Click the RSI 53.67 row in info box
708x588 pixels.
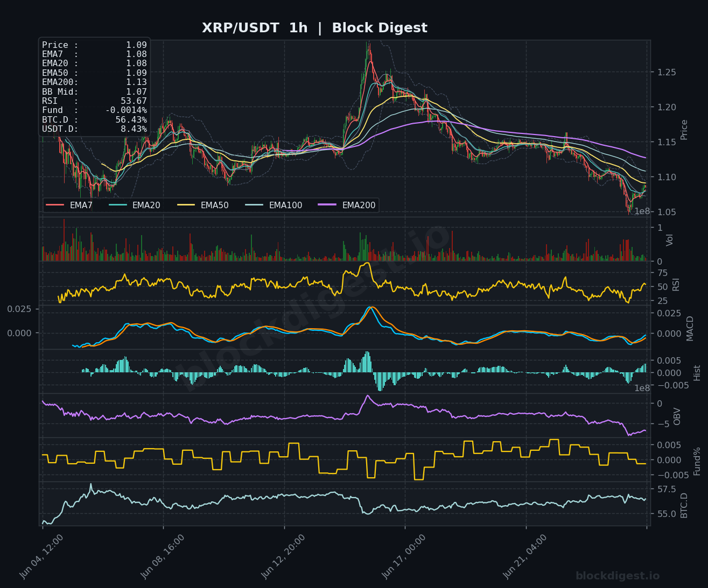[x=94, y=101]
